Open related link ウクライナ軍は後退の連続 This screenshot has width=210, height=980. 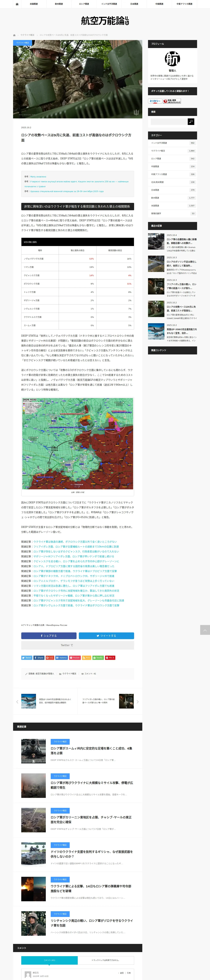coord(75,542)
